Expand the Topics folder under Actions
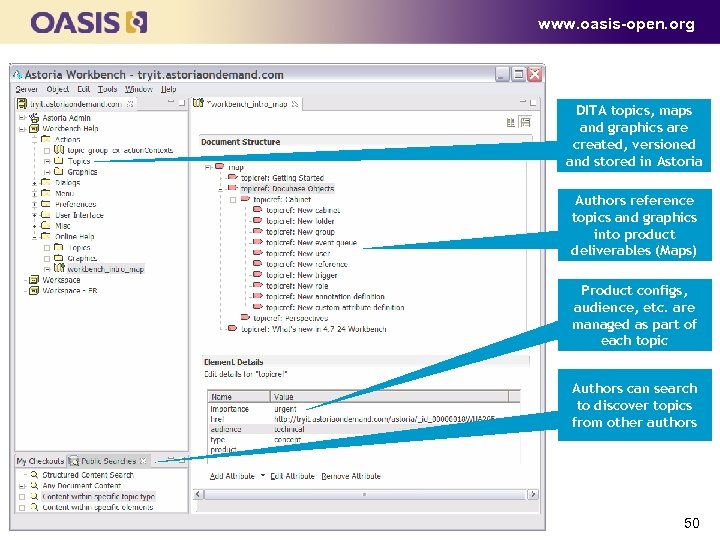Screen dimensions: 720x540 tap(47, 161)
